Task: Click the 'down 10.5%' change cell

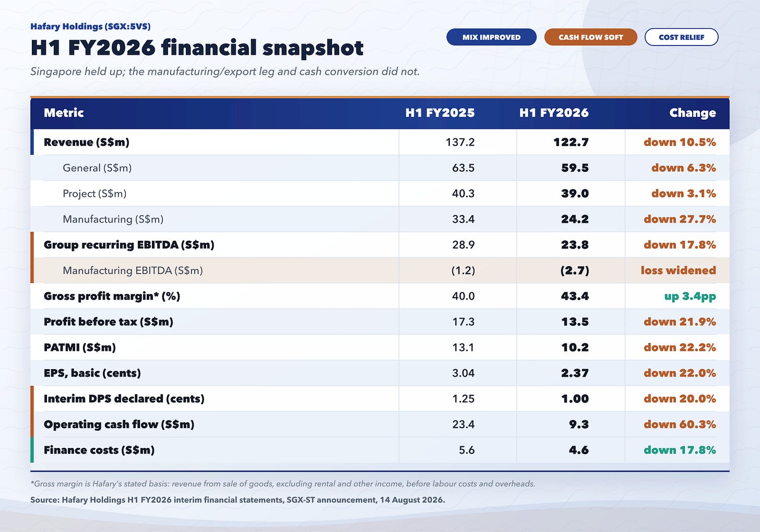Action: tap(680, 142)
